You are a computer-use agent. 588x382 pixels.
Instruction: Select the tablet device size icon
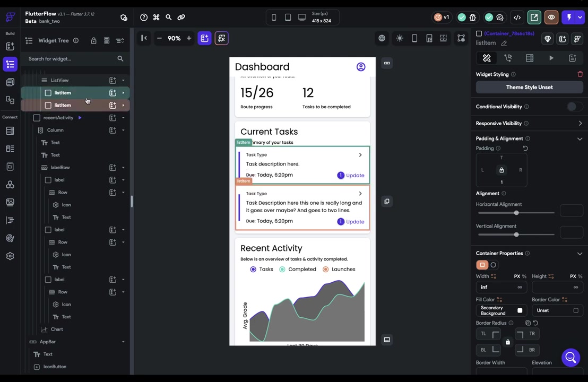pyautogui.click(x=288, y=18)
